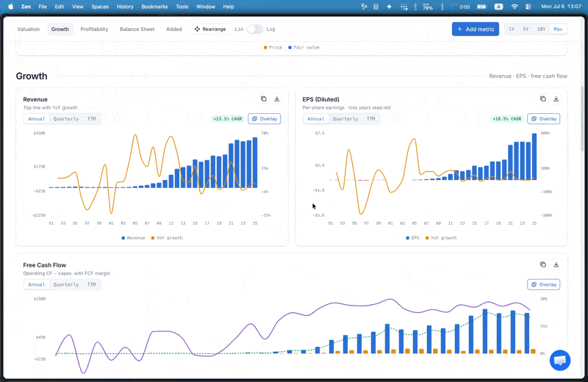The image size is (588, 382).
Task: Select the 5Y time range
Action: pyautogui.click(x=526, y=29)
